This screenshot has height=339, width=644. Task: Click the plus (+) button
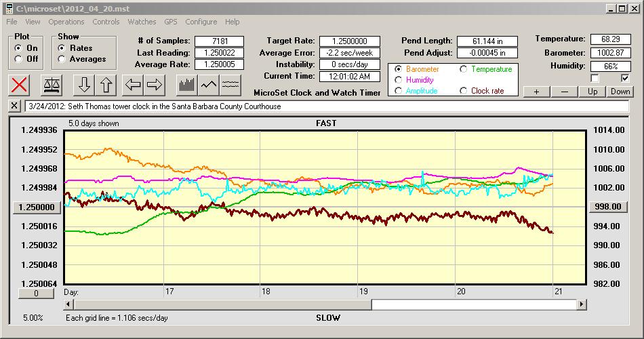pyautogui.click(x=536, y=92)
